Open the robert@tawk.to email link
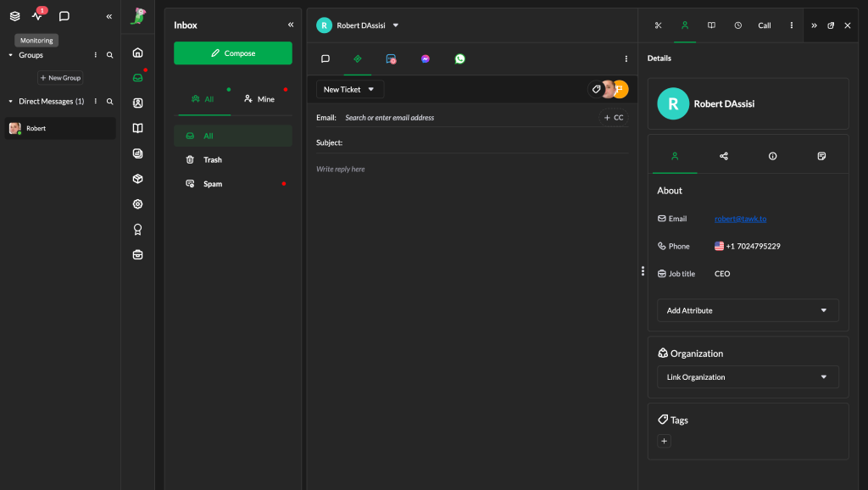The height and width of the screenshot is (490, 868). [740, 219]
